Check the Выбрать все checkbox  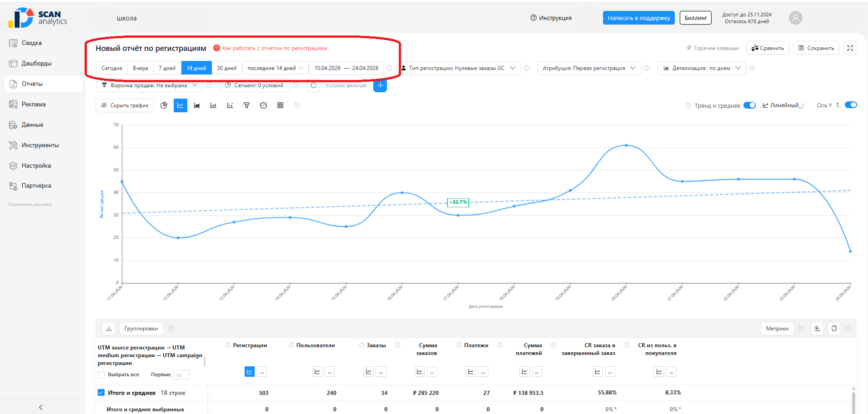coord(101,374)
